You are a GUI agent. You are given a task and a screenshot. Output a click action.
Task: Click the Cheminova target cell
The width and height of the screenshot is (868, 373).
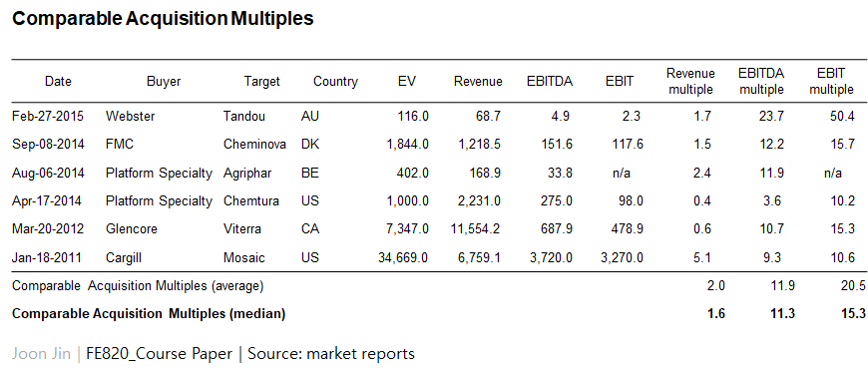coord(254,145)
